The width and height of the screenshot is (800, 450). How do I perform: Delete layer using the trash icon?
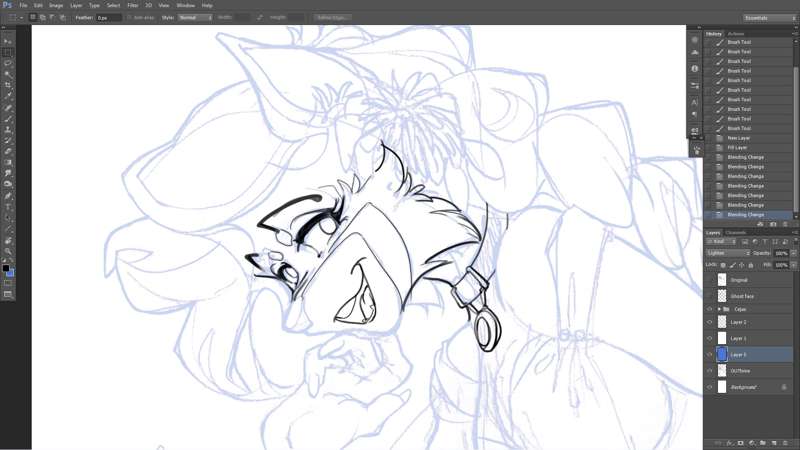pyautogui.click(x=785, y=442)
